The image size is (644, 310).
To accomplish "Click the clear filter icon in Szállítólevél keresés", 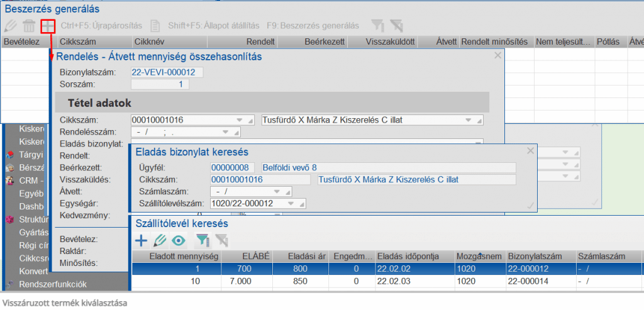I will pos(221,240).
